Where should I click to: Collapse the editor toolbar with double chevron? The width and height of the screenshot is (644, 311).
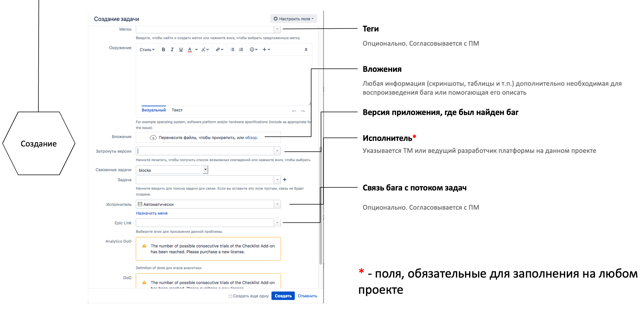306,50
